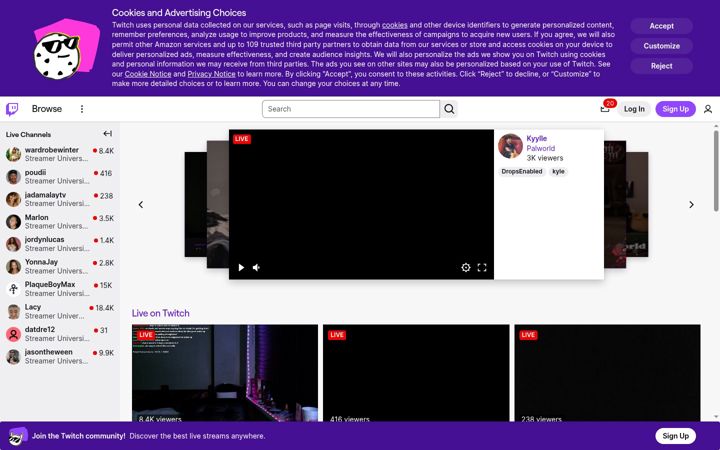Click the page vertical scrollbar
The width and height of the screenshot is (720, 450).
click(x=716, y=171)
